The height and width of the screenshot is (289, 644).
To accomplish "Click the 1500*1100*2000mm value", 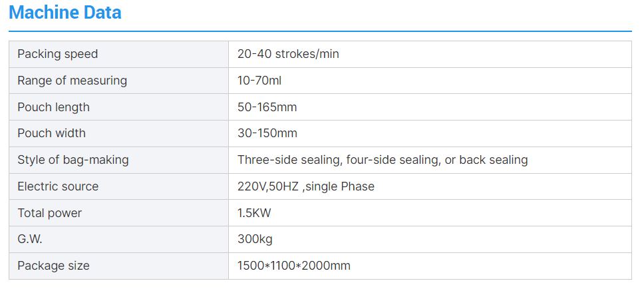I will click(x=293, y=266).
